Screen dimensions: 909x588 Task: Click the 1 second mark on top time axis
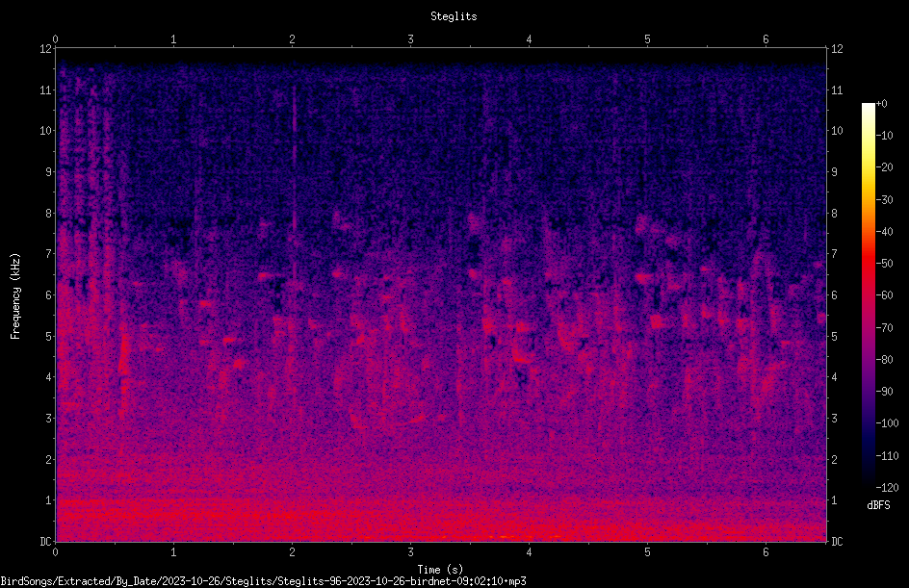point(173,39)
